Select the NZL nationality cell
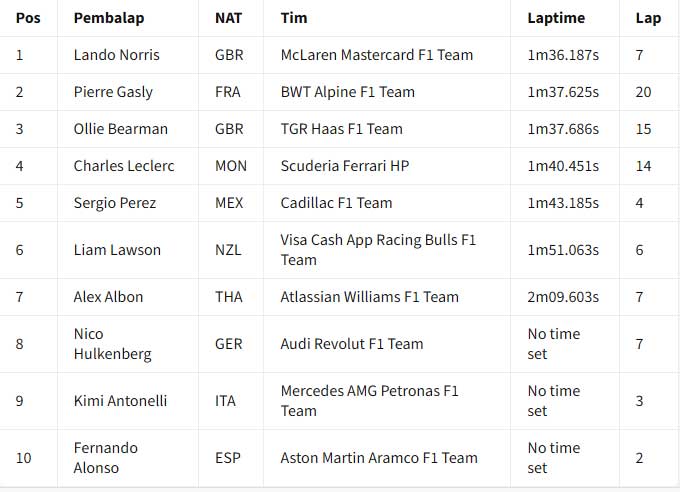Viewport: 680px width, 492px height. point(228,250)
